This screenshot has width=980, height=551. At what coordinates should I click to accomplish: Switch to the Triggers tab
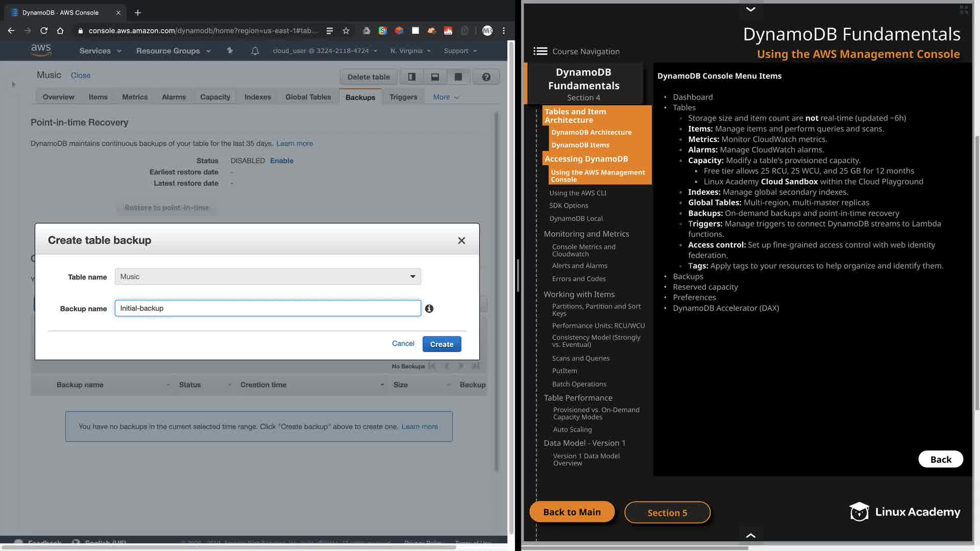coord(403,97)
